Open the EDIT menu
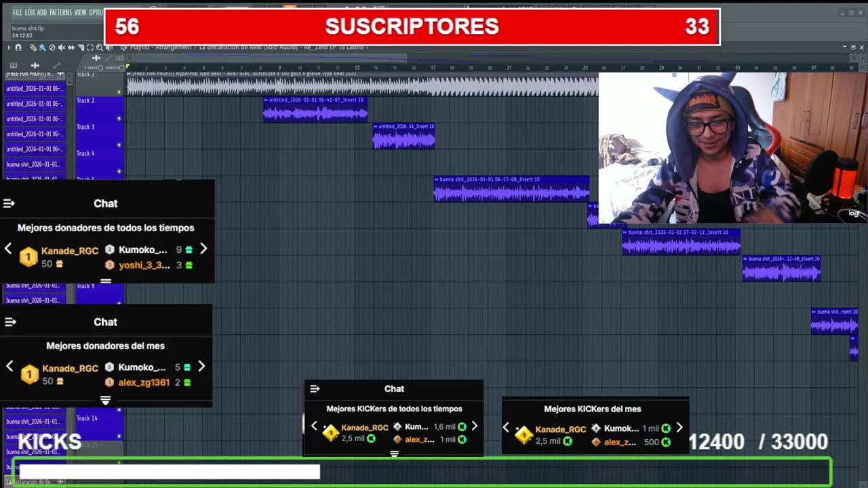The image size is (868, 488). tap(30, 12)
